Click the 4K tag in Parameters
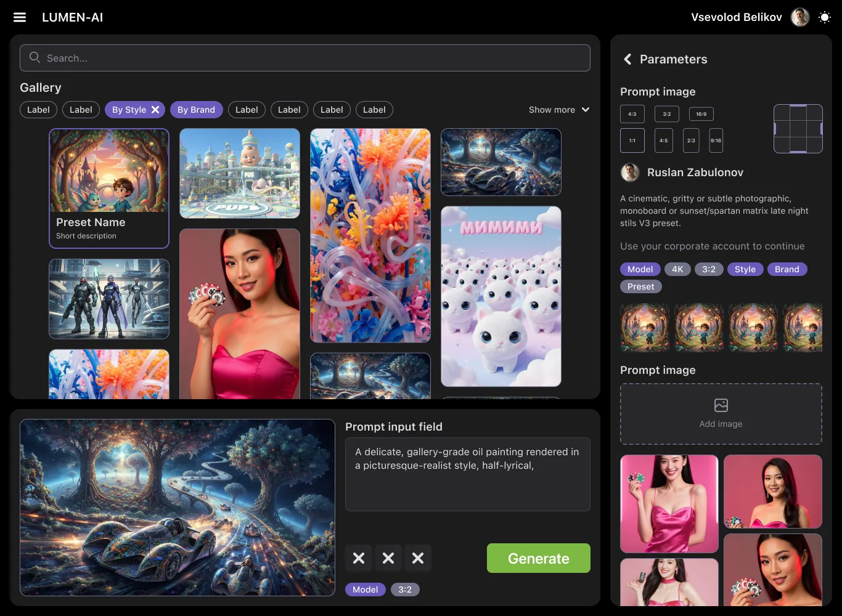 (x=677, y=269)
